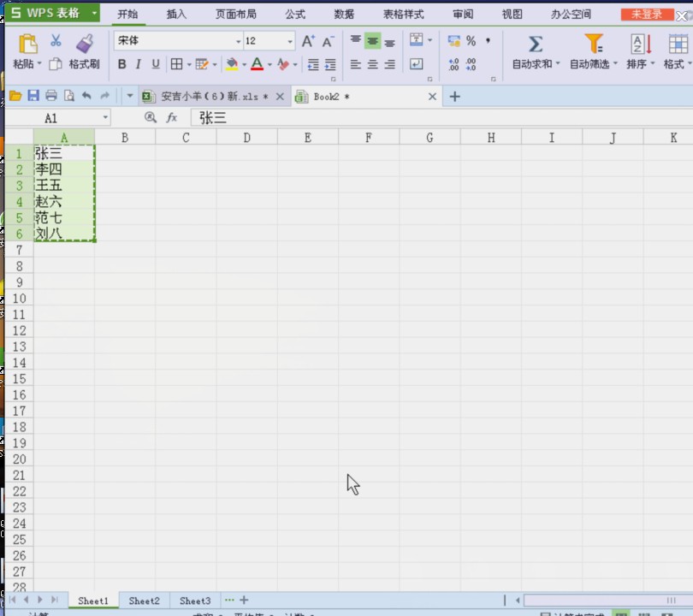Open the font size dropdown
The height and width of the screenshot is (616, 693).
pos(290,42)
